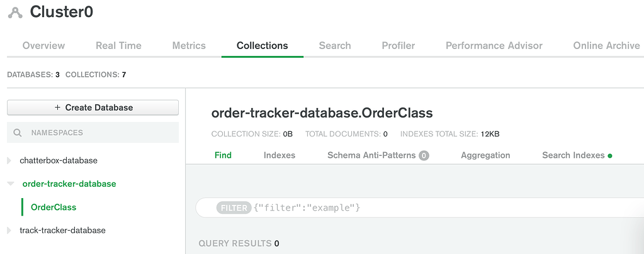Open the Indexes sub-tab
This screenshot has width=644, height=254.
[279, 155]
